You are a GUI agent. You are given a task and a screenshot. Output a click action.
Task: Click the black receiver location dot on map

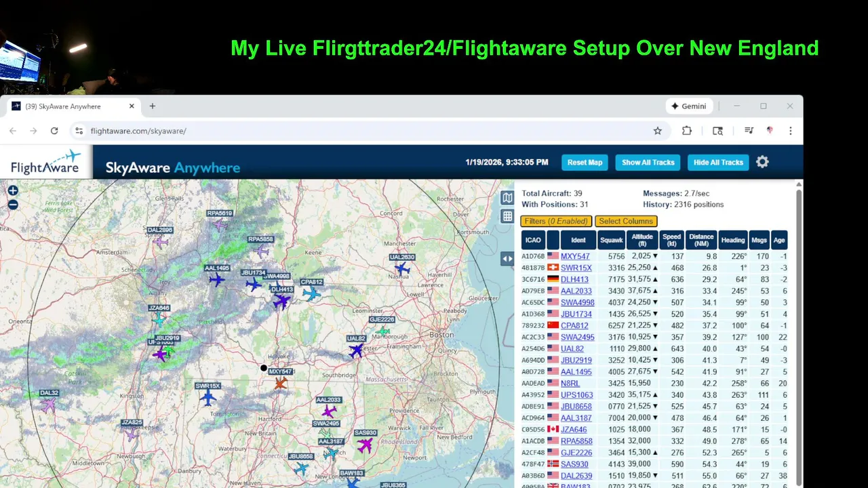(x=264, y=368)
